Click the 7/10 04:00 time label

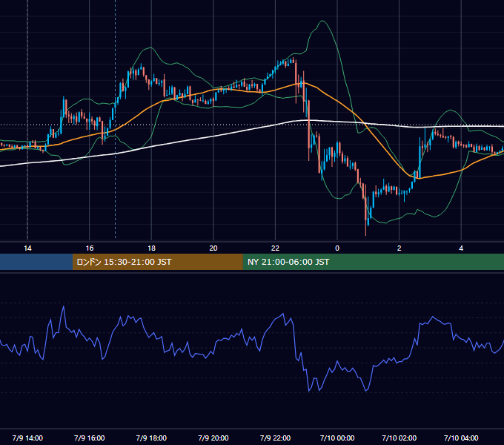pos(461,438)
